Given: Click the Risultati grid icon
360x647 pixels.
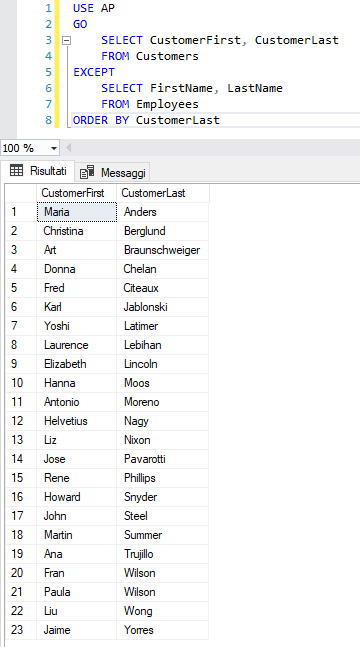Looking at the screenshot, I should click(x=17, y=170).
